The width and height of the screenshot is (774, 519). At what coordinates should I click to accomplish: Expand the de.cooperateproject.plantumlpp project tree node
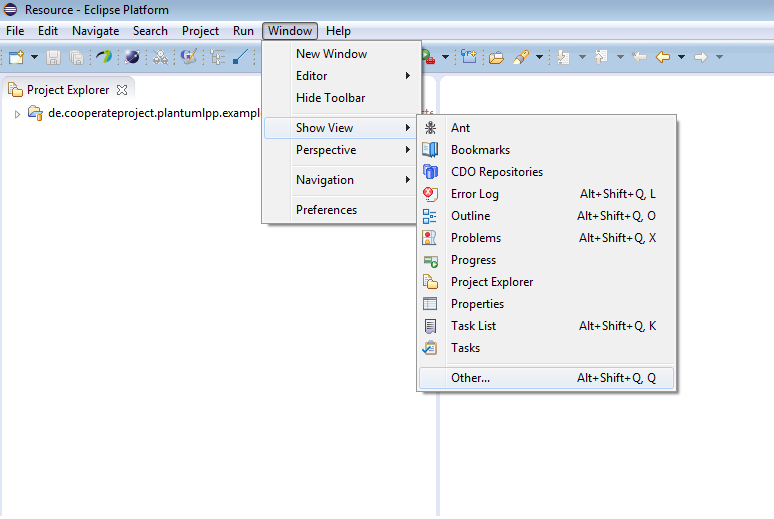[x=17, y=113]
